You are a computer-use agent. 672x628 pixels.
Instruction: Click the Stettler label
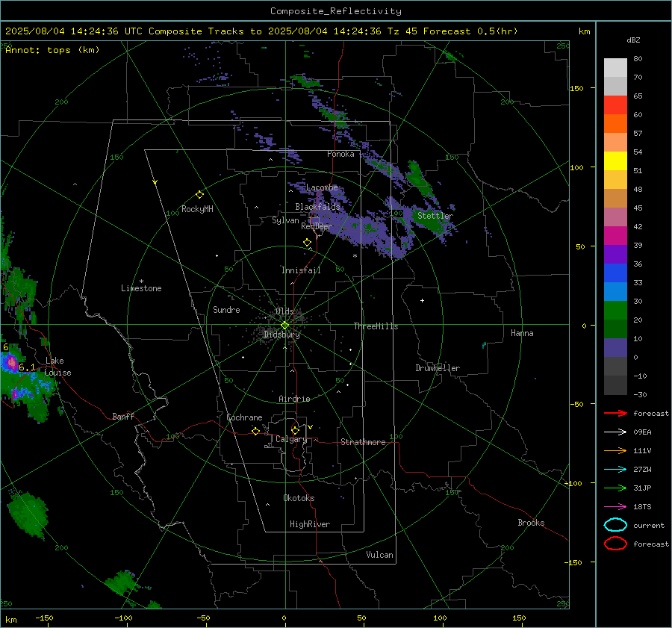(x=435, y=216)
